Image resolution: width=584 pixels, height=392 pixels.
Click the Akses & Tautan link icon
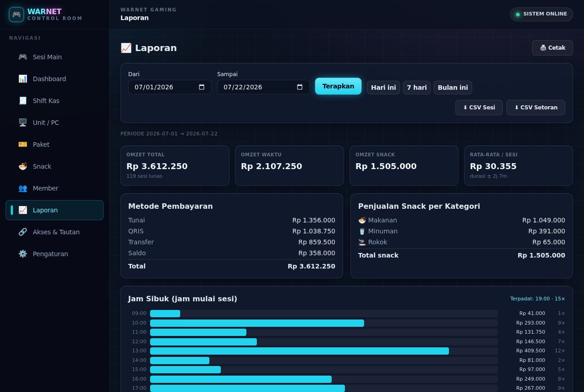click(23, 232)
